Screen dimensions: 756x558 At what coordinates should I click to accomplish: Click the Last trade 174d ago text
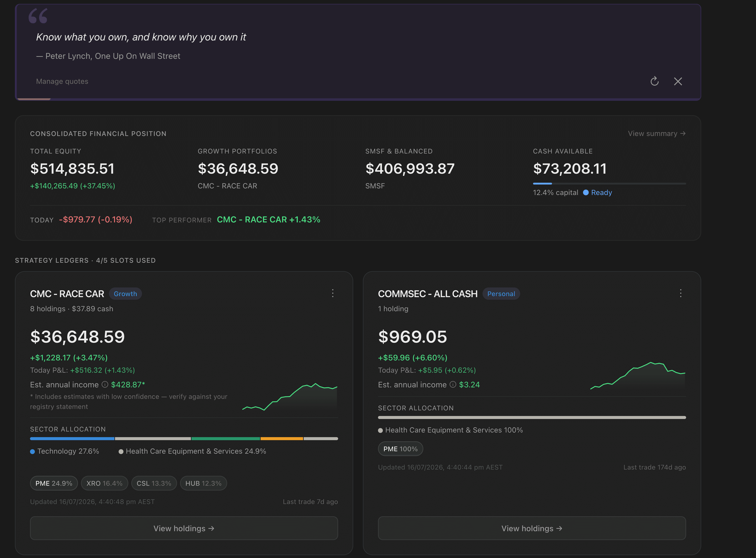tap(654, 467)
